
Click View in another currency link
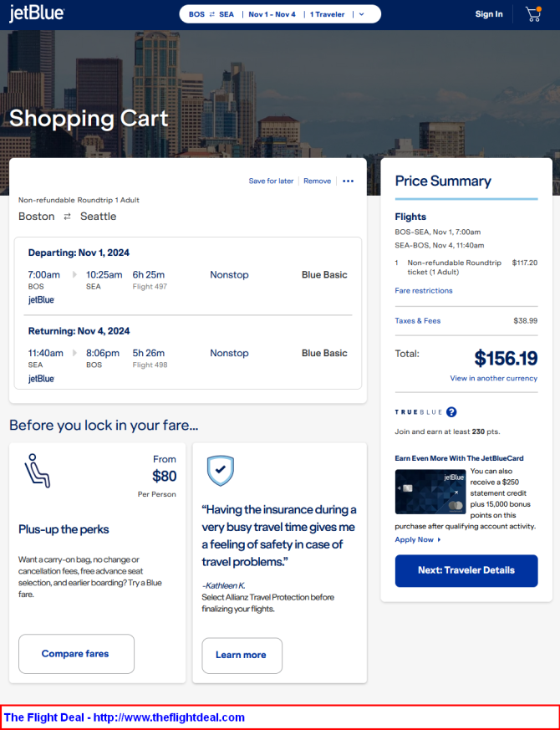493,378
